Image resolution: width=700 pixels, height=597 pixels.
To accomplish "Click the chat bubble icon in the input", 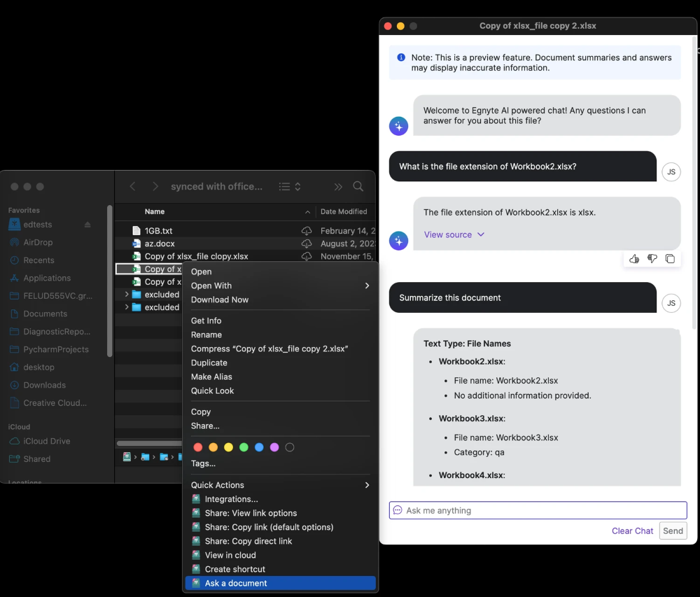I will point(398,510).
